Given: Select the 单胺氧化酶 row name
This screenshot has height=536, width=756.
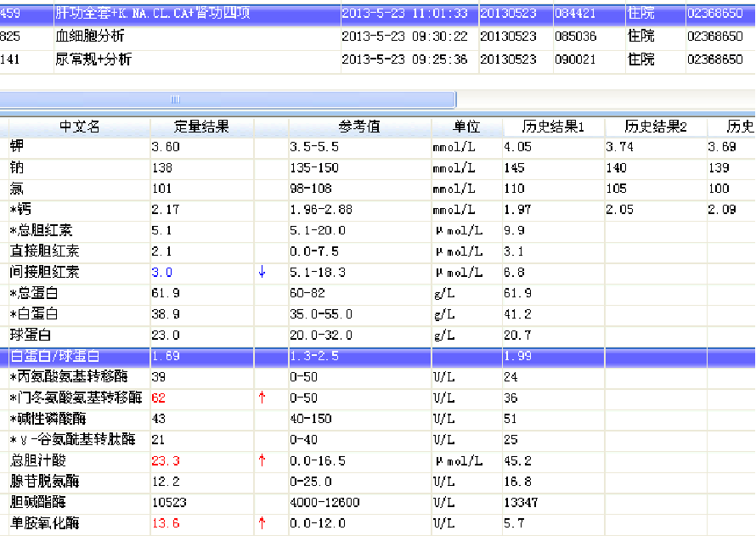Looking at the screenshot, I should point(44,523).
